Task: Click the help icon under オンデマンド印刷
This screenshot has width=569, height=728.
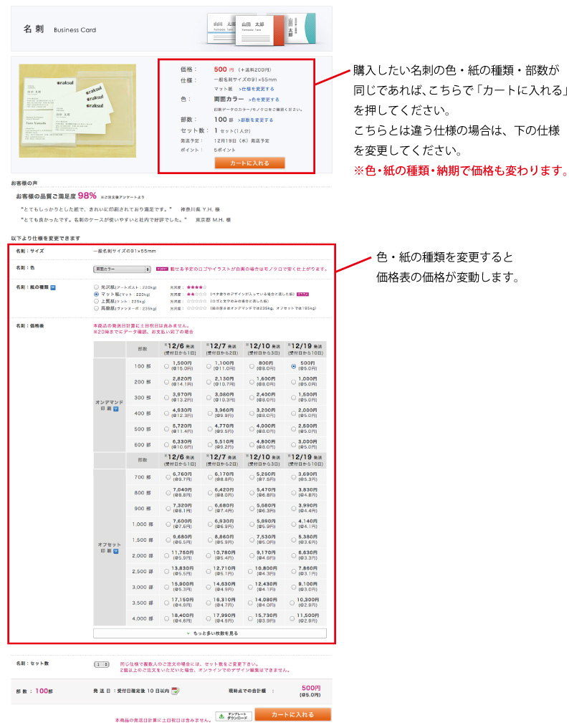Action: [x=115, y=408]
